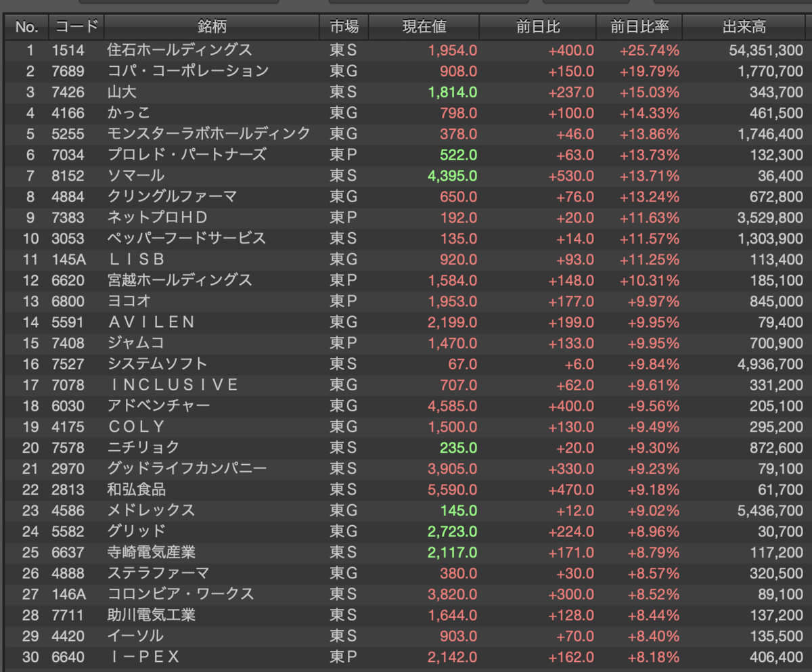Click the メドレックス stock name
The width and height of the screenshot is (812, 672).
(x=151, y=511)
